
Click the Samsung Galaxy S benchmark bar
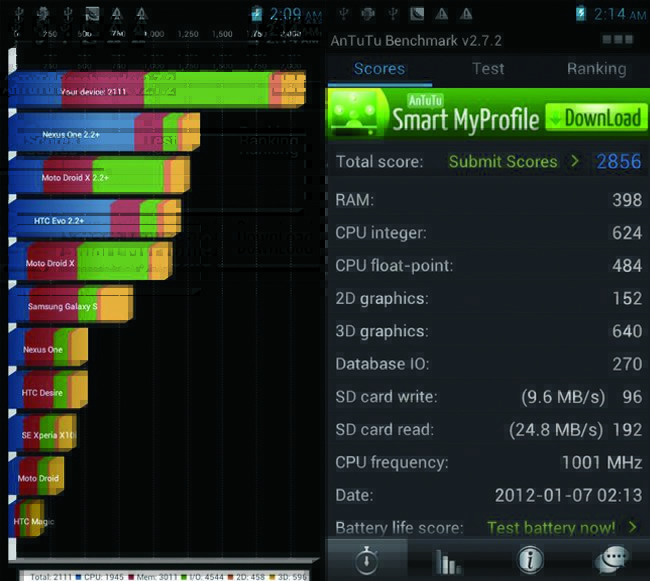(70, 305)
